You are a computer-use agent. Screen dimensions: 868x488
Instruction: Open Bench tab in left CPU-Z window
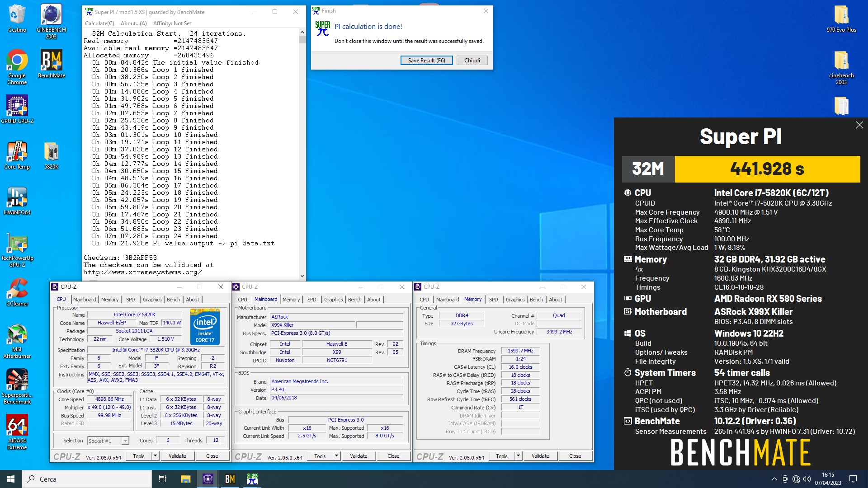tap(174, 300)
